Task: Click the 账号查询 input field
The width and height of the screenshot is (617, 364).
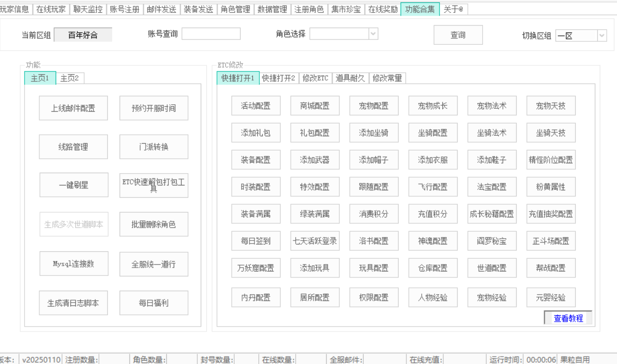Action: click(211, 33)
